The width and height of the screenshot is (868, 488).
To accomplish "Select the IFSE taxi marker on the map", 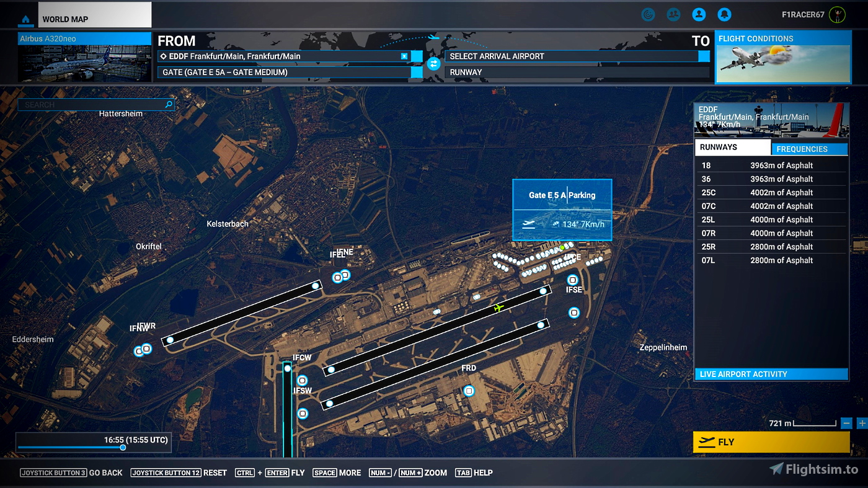I will [572, 279].
